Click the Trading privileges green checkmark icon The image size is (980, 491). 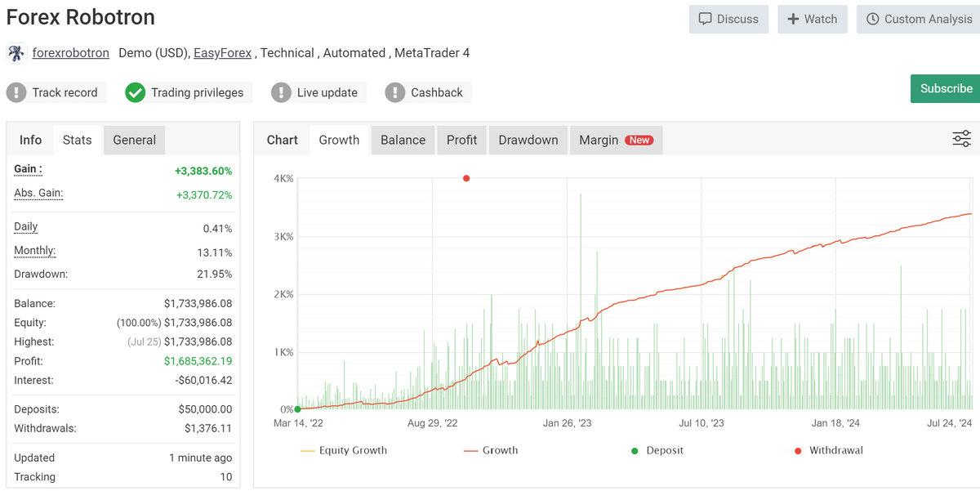point(136,92)
